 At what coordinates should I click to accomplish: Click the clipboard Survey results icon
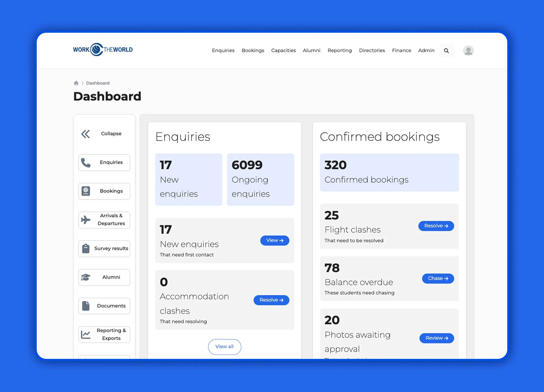pos(86,249)
